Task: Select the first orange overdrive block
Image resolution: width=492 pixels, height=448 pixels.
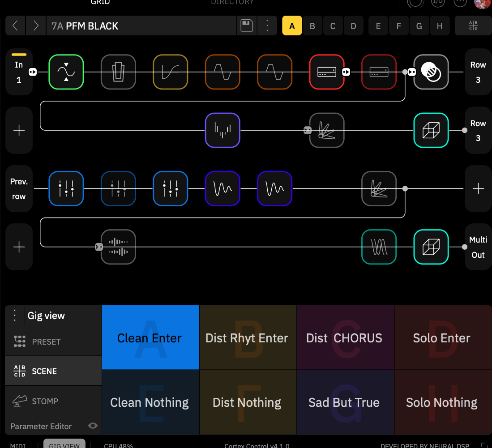Action: (222, 72)
